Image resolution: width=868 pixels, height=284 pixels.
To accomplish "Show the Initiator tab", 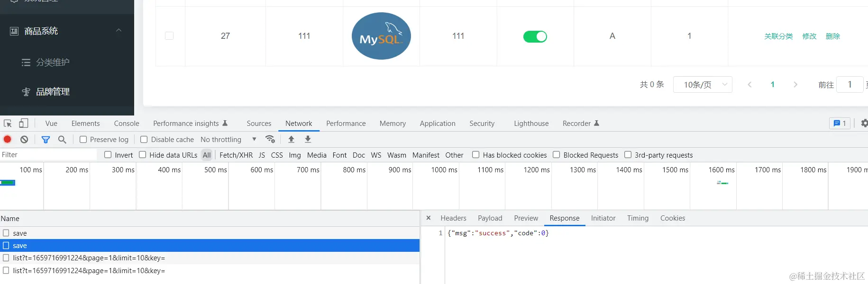I will (x=603, y=218).
